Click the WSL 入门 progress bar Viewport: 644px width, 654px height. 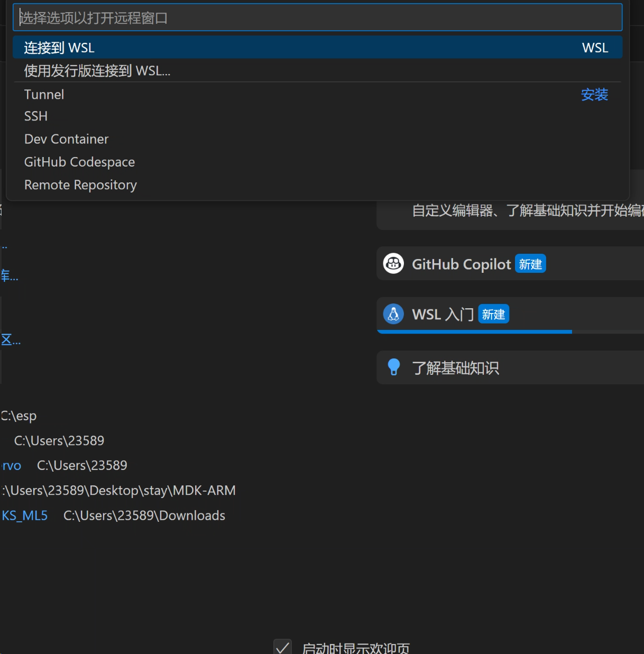[x=510, y=332]
